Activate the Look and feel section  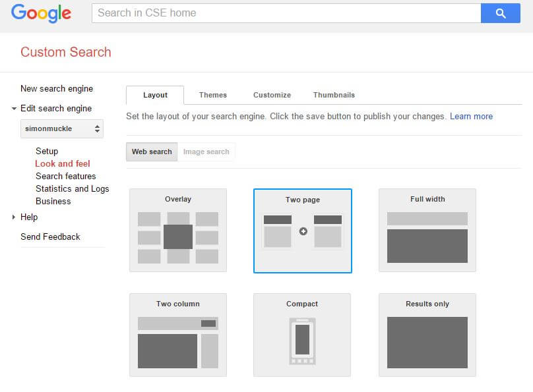point(63,163)
